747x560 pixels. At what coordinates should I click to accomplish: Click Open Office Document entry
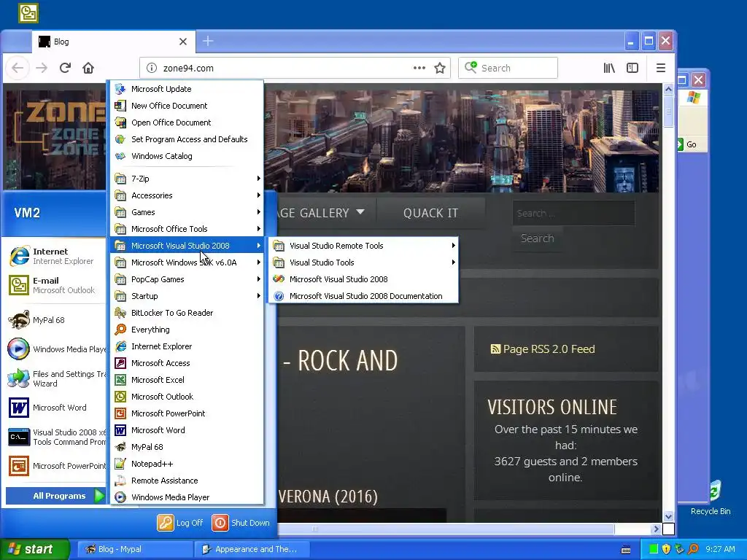187,122
